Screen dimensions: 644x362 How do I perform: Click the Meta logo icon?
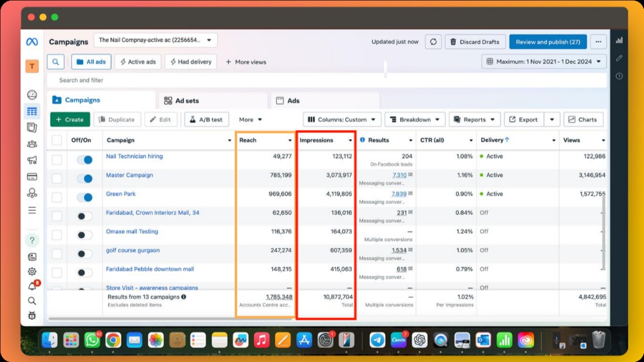(x=32, y=42)
